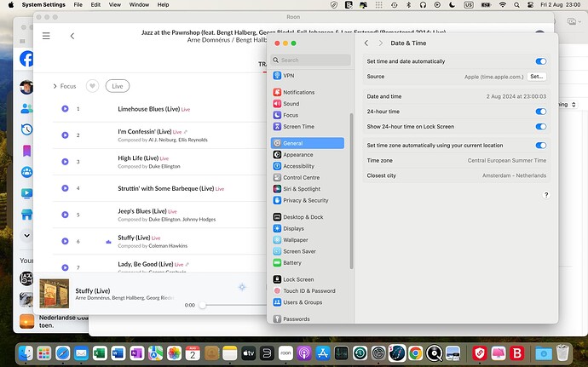Select General in settings sidebar
This screenshot has width=588, height=367.
point(307,143)
